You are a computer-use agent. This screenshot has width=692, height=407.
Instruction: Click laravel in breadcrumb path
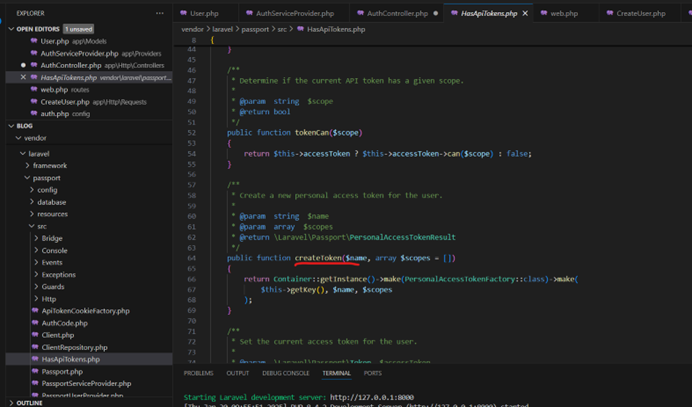(222, 29)
